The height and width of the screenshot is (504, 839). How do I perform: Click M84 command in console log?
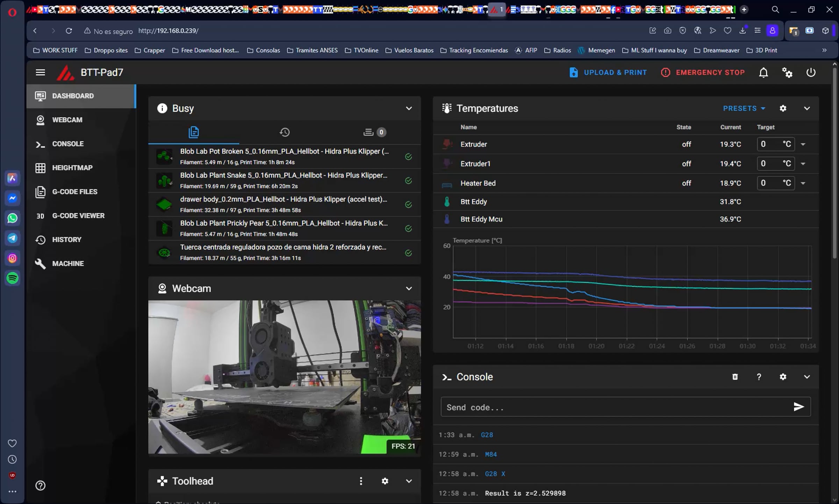(491, 454)
